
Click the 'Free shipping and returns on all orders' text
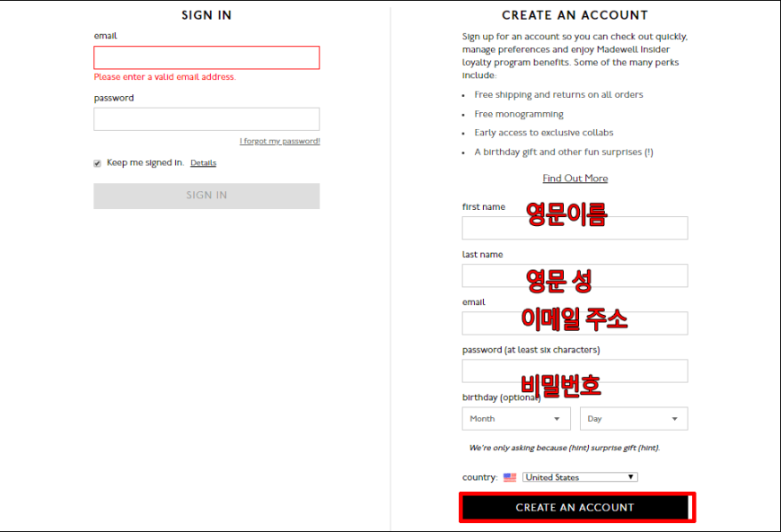558,94
